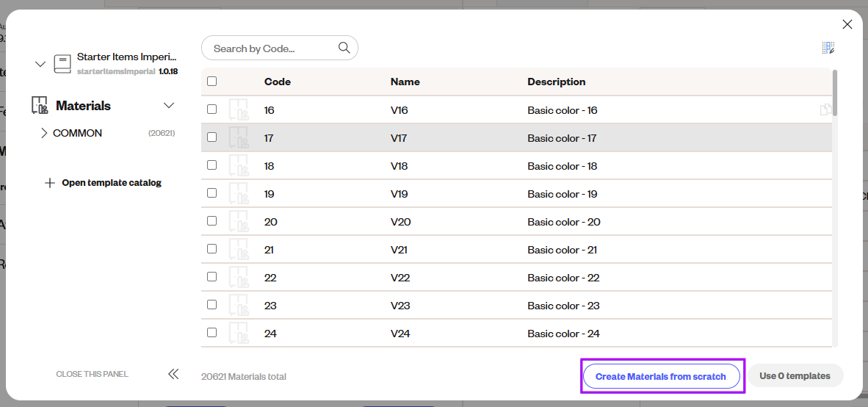Image resolution: width=868 pixels, height=407 pixels.
Task: Click the Starter Items Imperial catalog book icon
Action: (62, 64)
